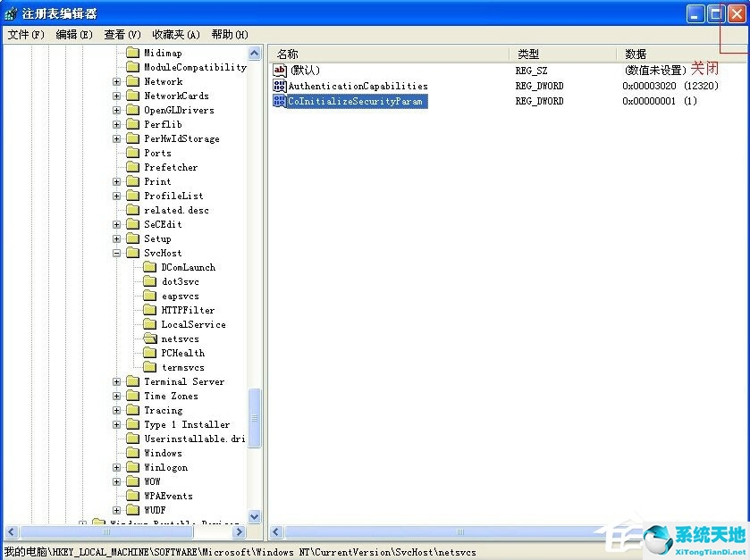Select the WOW key label
Viewport: 750px width, 560px height.
click(152, 481)
